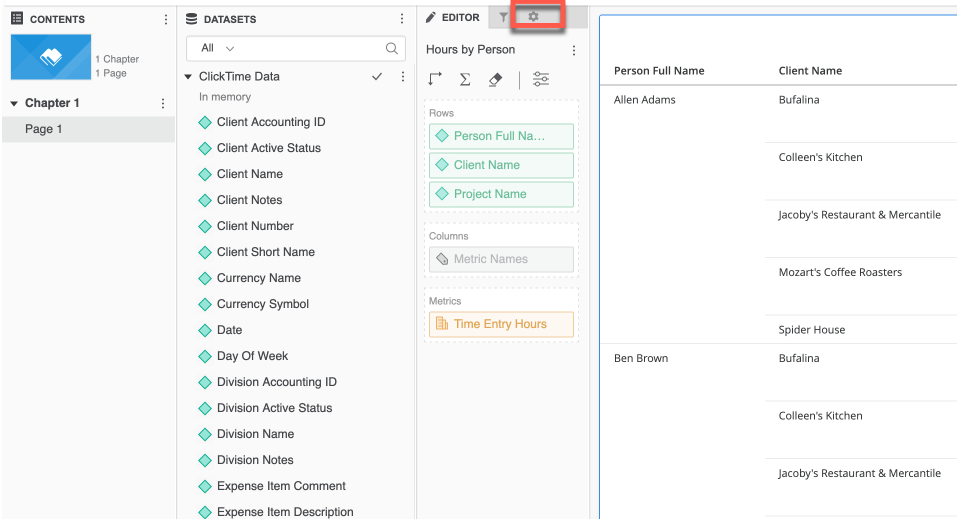
Task: Open the Chapter 1 three-dot menu
Action: point(163,103)
